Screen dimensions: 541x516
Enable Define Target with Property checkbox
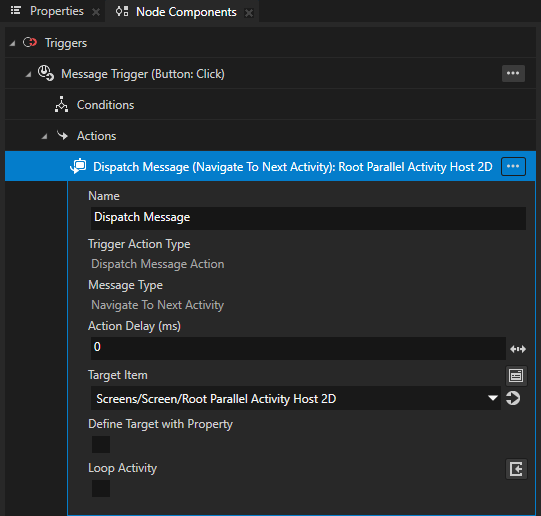point(101,444)
